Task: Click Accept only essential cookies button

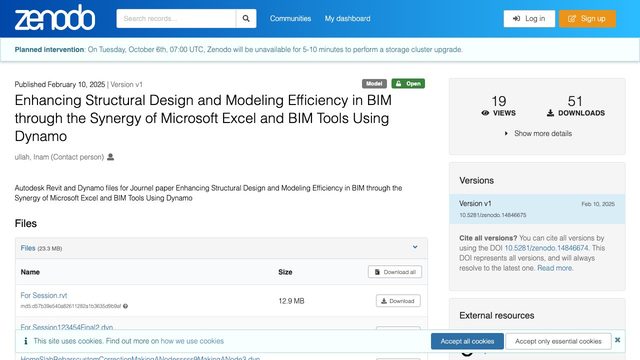Action: click(558, 341)
